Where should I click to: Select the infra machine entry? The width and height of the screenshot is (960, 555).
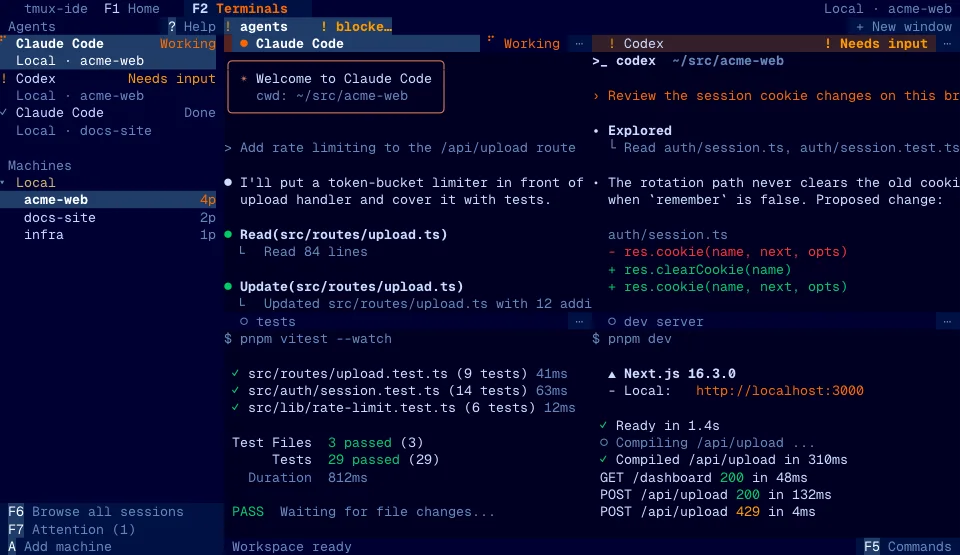108,235
